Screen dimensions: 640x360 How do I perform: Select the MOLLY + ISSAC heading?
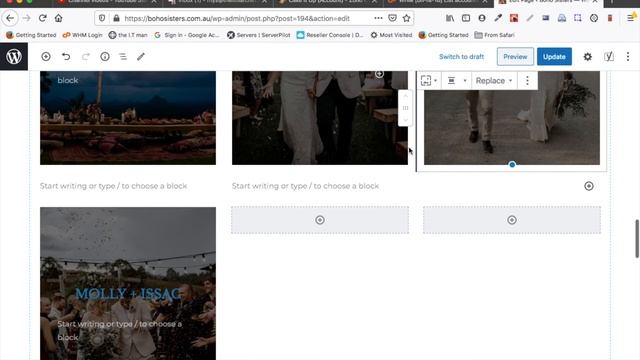tap(128, 293)
